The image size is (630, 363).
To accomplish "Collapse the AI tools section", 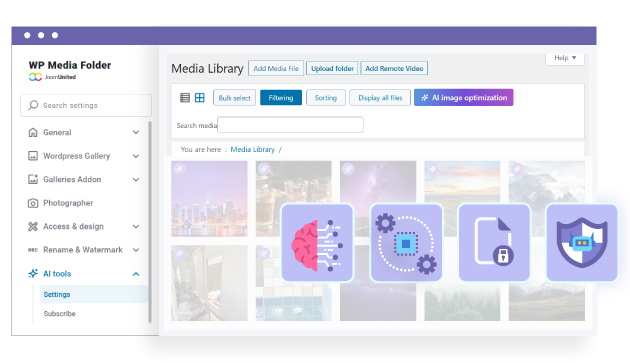I will pyautogui.click(x=136, y=274).
